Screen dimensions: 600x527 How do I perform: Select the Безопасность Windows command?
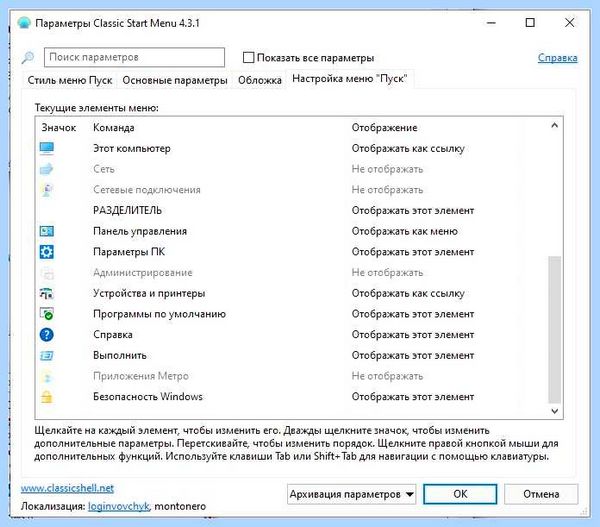coord(148,396)
